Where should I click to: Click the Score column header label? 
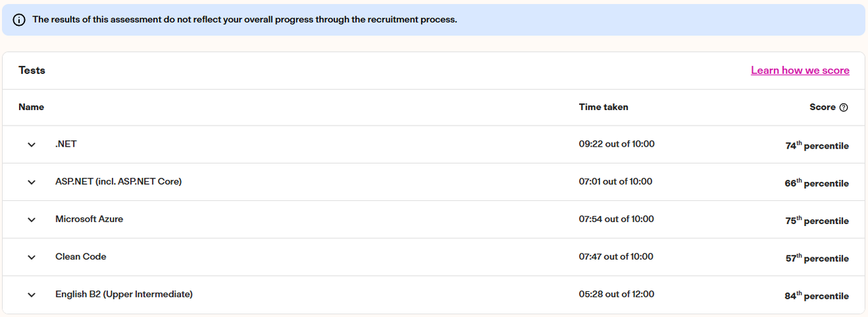[823, 107]
